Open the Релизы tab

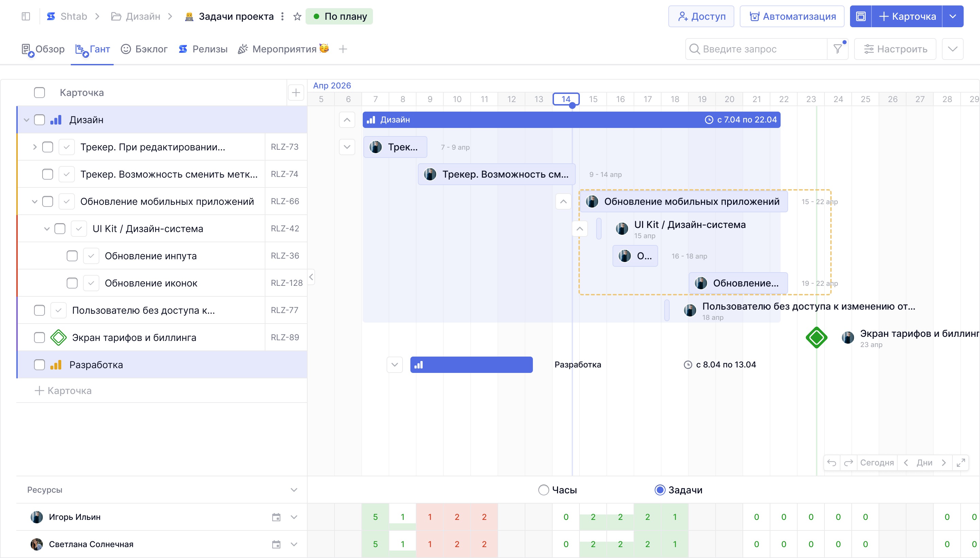(x=203, y=49)
